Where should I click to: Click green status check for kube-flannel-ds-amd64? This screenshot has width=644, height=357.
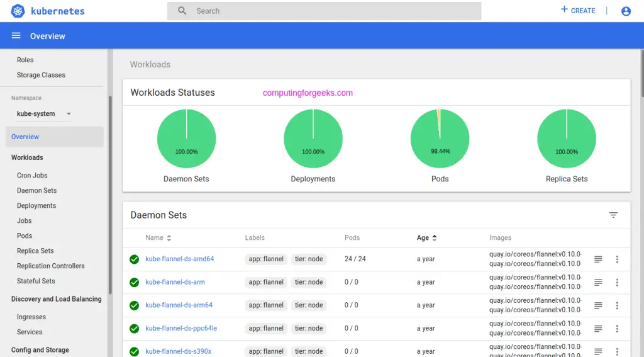(x=135, y=259)
